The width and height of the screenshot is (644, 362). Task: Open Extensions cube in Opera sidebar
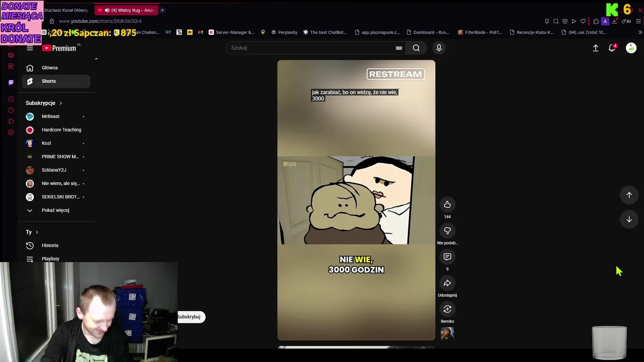click(x=11, y=121)
